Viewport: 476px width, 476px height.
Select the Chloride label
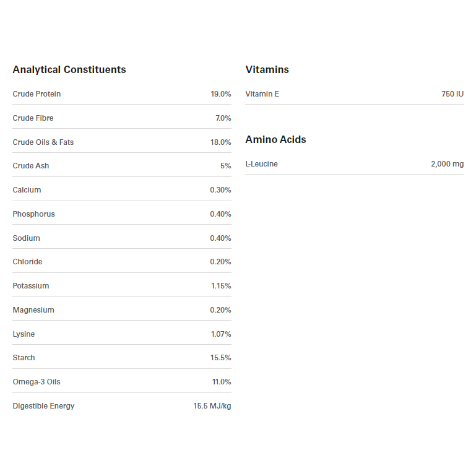(x=27, y=262)
